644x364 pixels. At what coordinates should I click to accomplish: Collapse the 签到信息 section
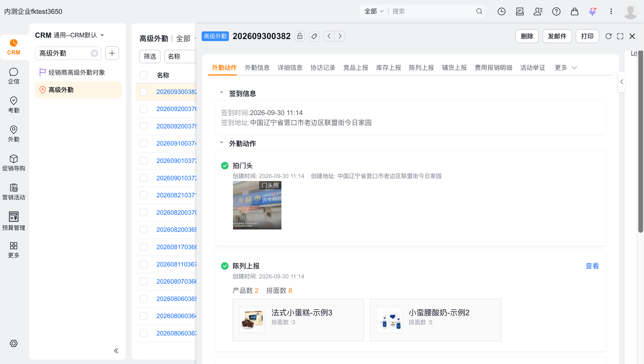(x=222, y=92)
